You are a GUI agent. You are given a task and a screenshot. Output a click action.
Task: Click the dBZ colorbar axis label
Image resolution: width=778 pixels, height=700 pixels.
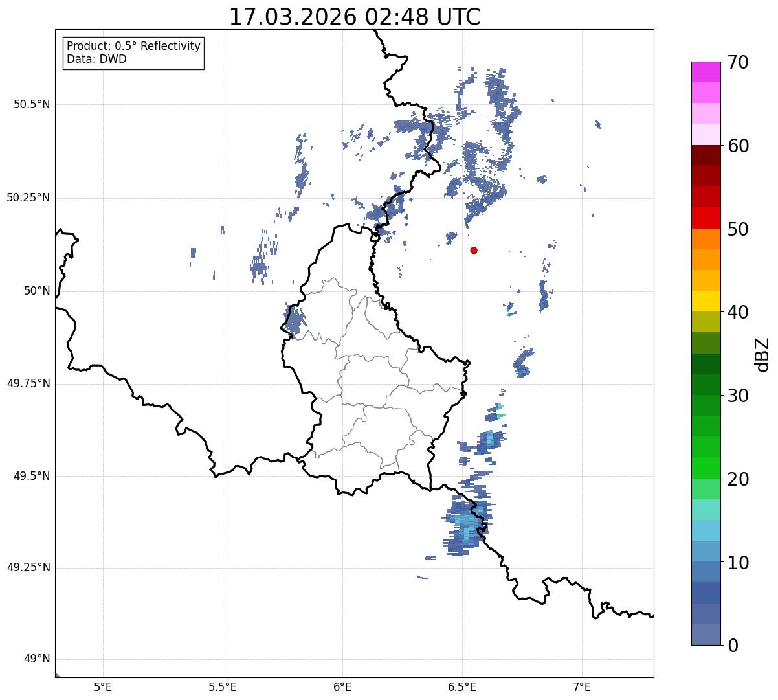(x=762, y=354)
